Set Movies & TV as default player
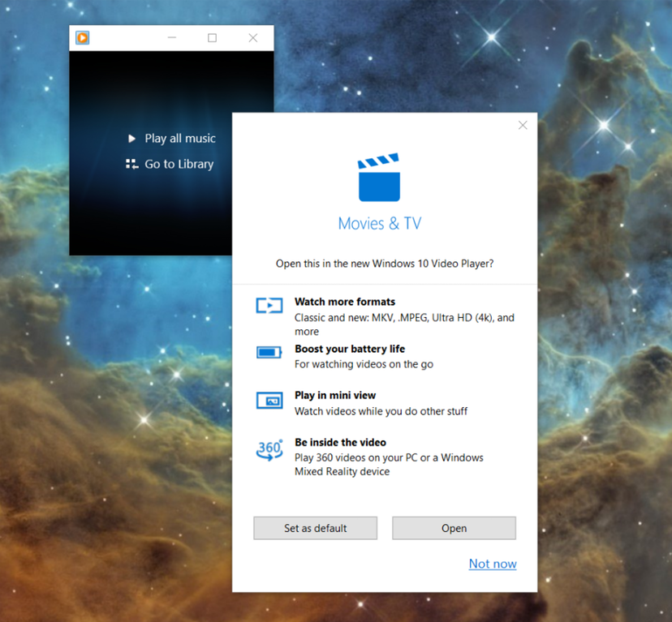 [x=315, y=528]
